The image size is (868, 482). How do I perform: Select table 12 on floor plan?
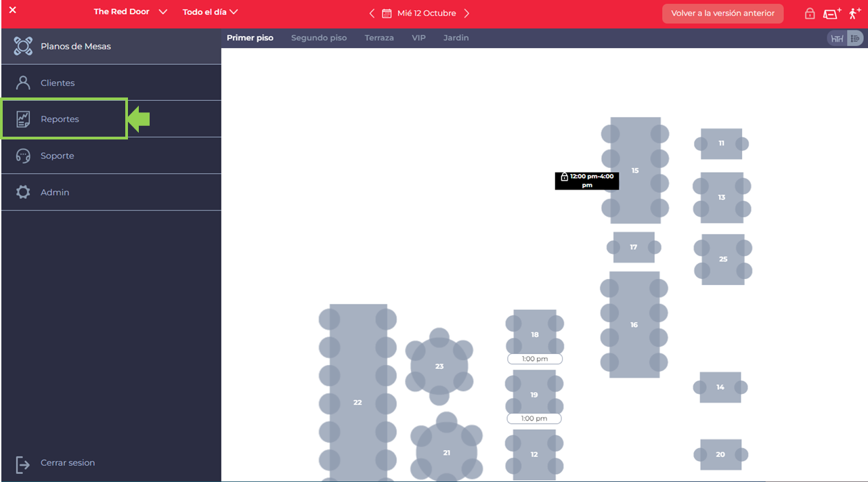point(534,454)
